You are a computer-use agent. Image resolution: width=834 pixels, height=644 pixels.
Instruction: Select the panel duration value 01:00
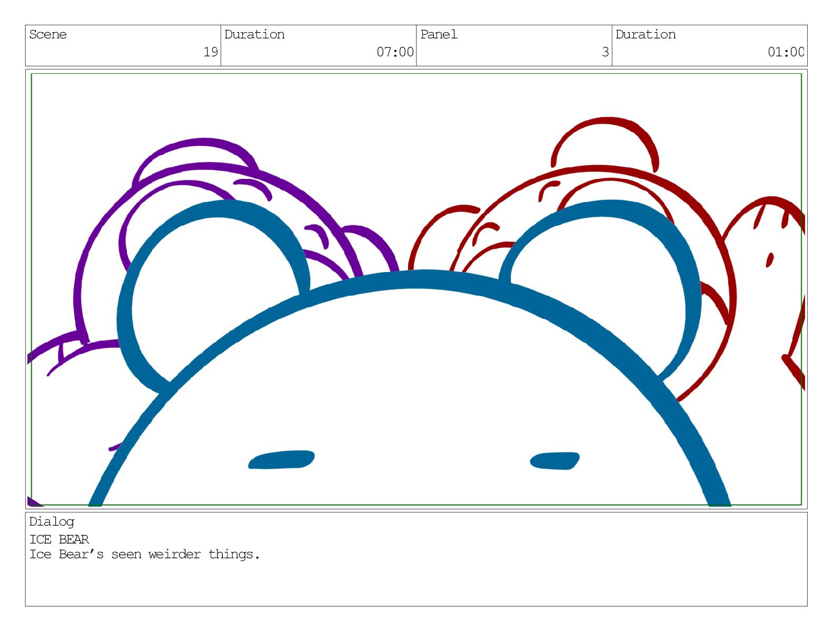click(x=786, y=52)
